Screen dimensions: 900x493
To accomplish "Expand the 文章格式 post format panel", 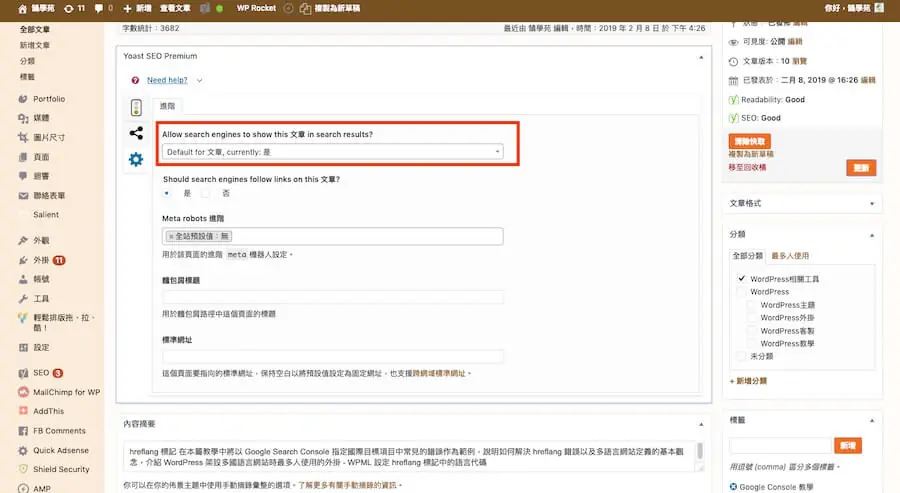I will coord(872,204).
